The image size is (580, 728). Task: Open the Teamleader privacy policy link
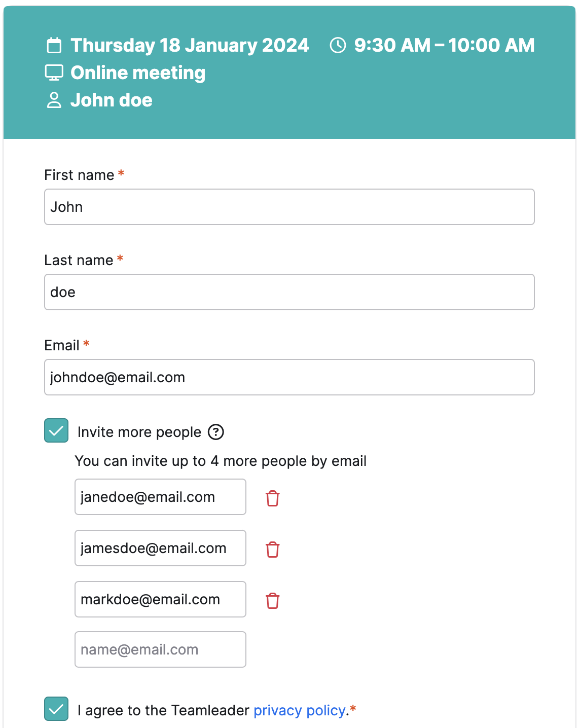tap(300, 710)
